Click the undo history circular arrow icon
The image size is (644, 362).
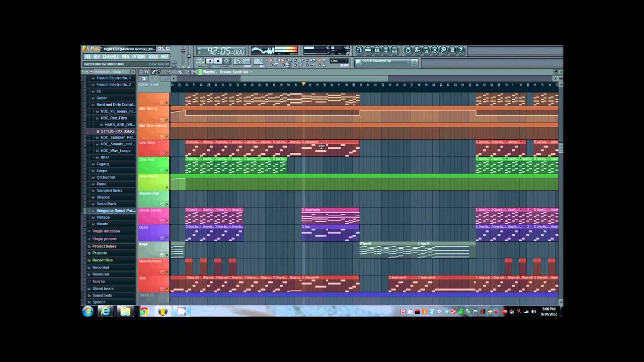point(408,50)
